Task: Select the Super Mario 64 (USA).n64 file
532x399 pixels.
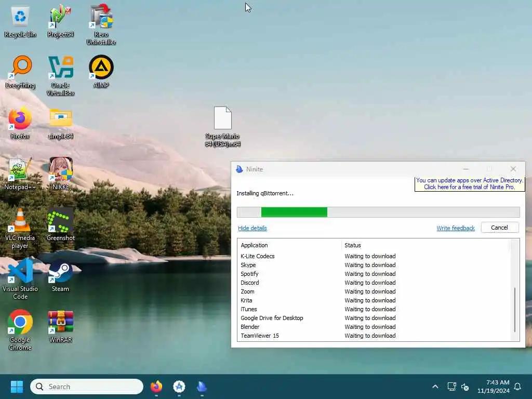Action: pyautogui.click(x=222, y=127)
